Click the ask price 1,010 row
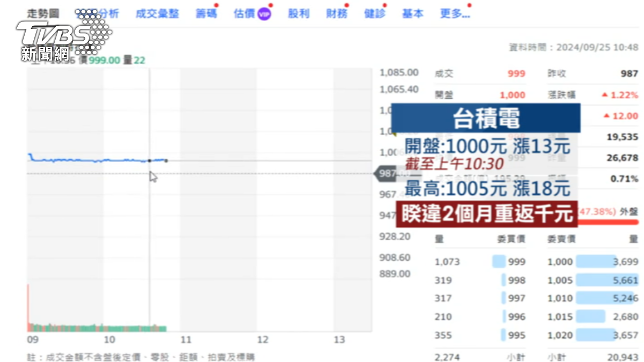This screenshot has height=362, width=644. (593, 298)
